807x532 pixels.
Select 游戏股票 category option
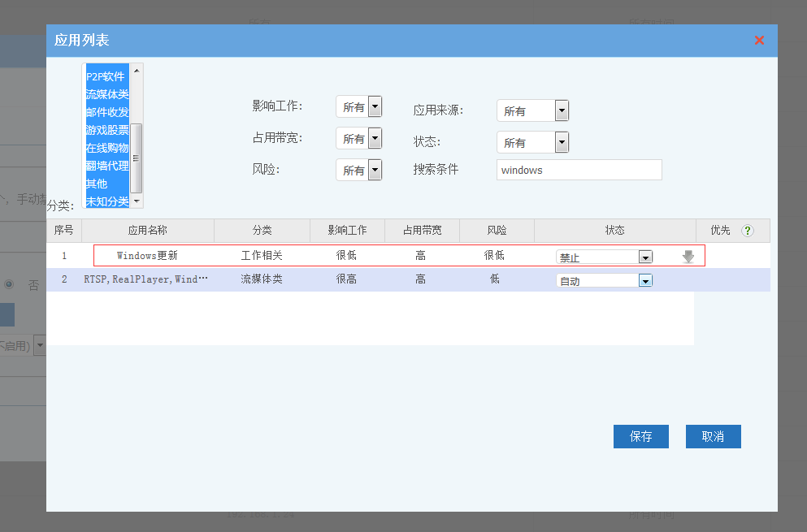[x=106, y=130]
